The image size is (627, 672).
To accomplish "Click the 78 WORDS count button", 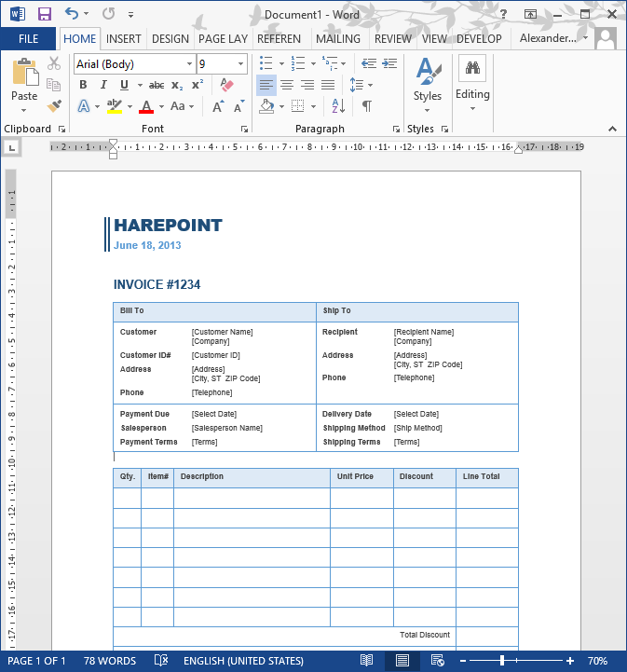I will (110, 661).
